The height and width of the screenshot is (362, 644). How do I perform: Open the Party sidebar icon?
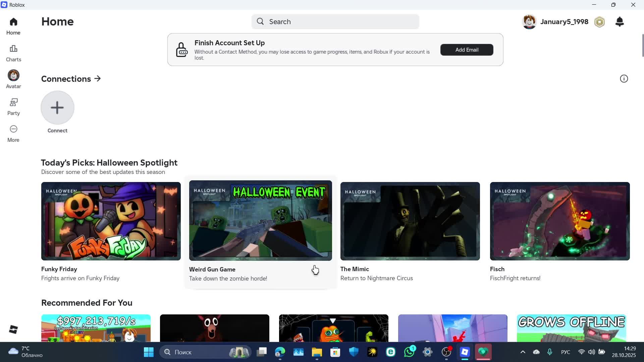click(13, 107)
